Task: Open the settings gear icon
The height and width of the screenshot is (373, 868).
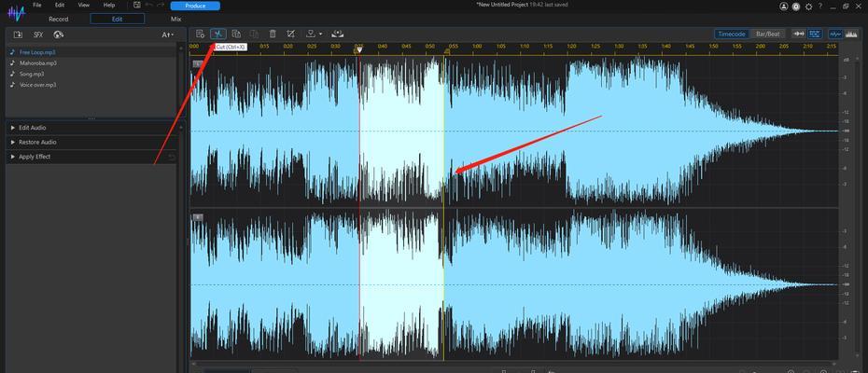Action: tap(809, 7)
